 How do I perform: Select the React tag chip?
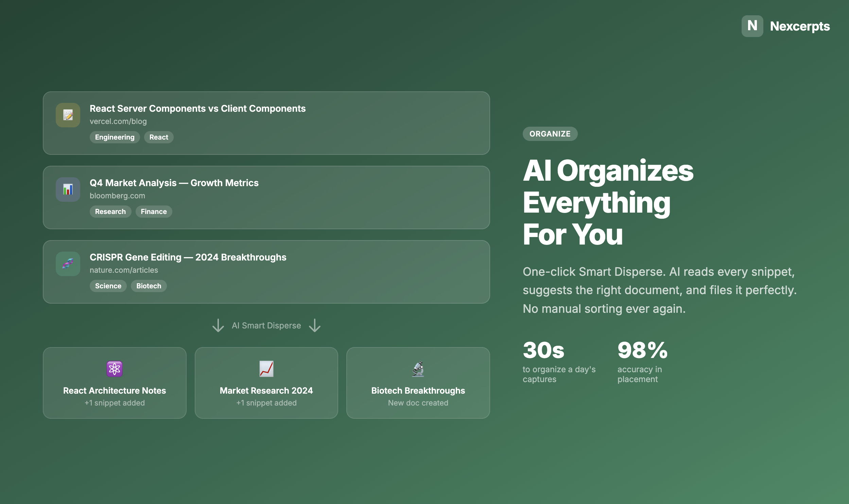pyautogui.click(x=159, y=137)
